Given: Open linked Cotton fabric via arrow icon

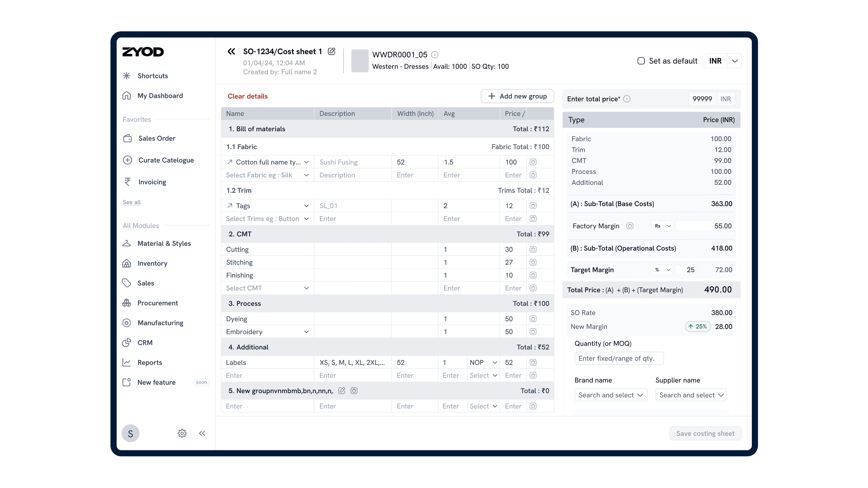Looking at the screenshot, I should click(230, 162).
